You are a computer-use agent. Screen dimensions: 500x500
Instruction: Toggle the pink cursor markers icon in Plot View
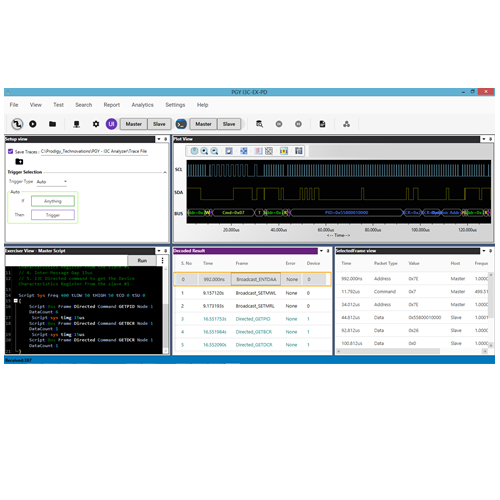pos(258,151)
